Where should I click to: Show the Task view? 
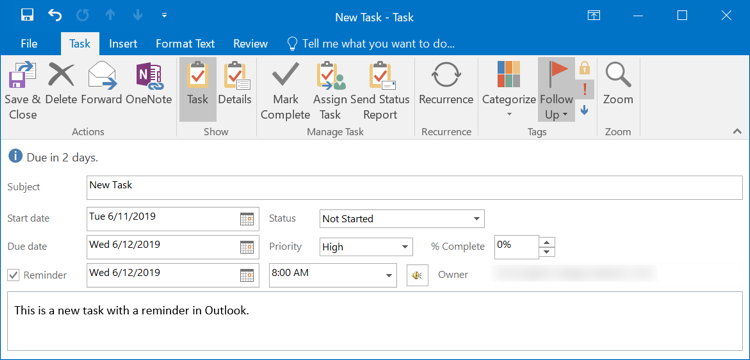(198, 89)
